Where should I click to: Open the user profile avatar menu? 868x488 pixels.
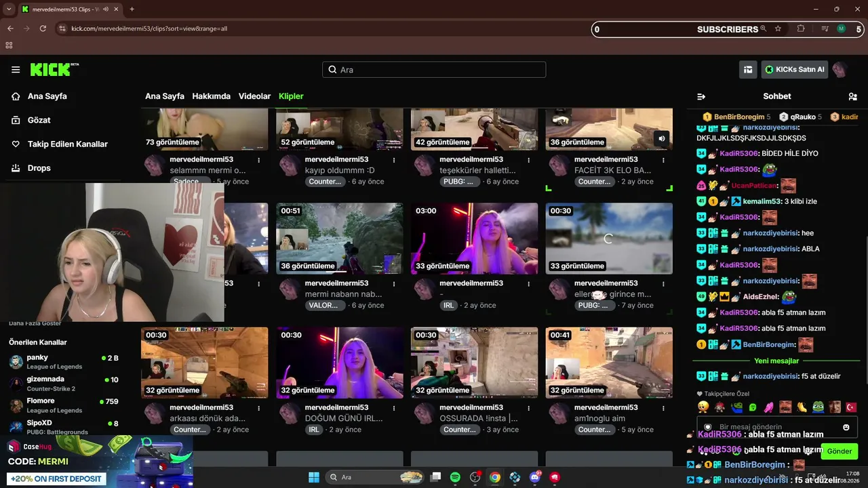(x=840, y=69)
